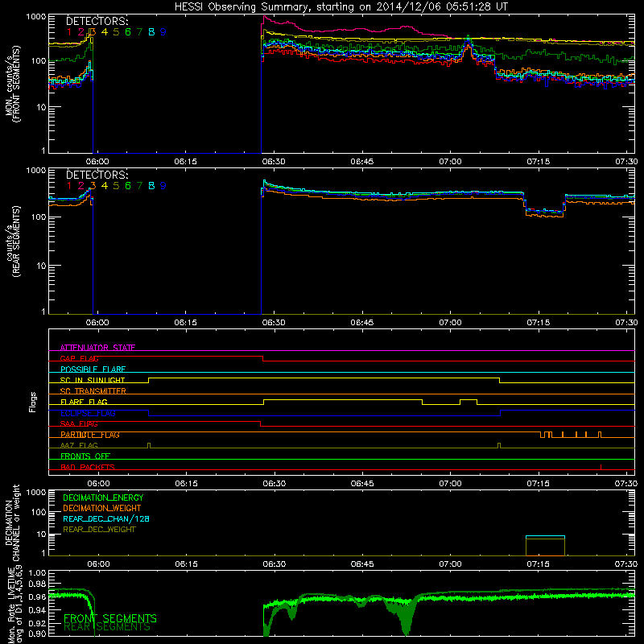644x644 pixels.
Task: Click the rectangular decimation pulse near 07:15
Action: point(546,546)
